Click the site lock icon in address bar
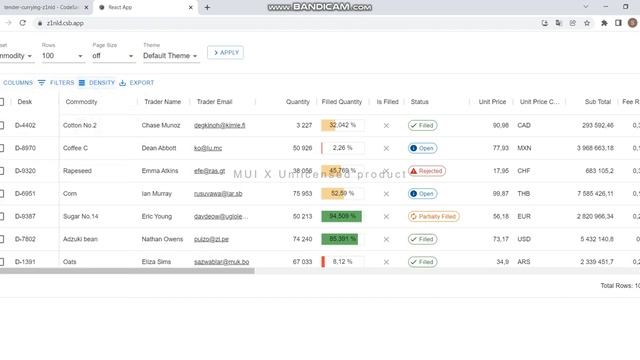 (x=40, y=23)
